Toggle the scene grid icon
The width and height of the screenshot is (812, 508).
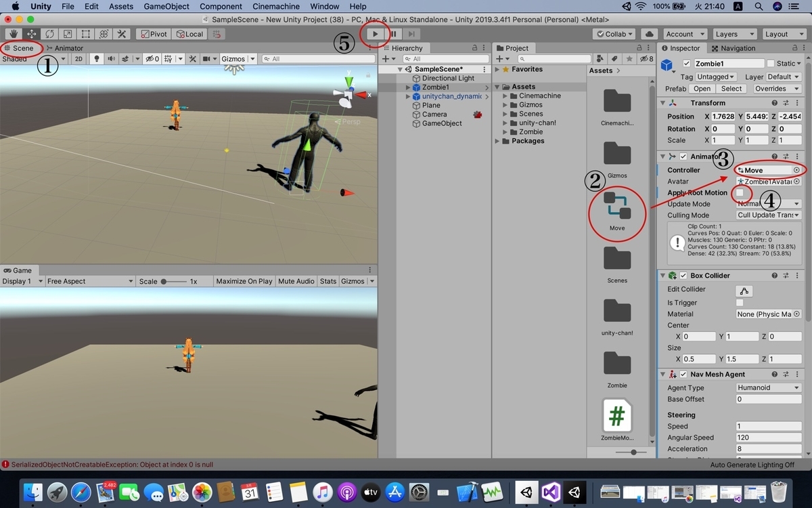(x=168, y=59)
